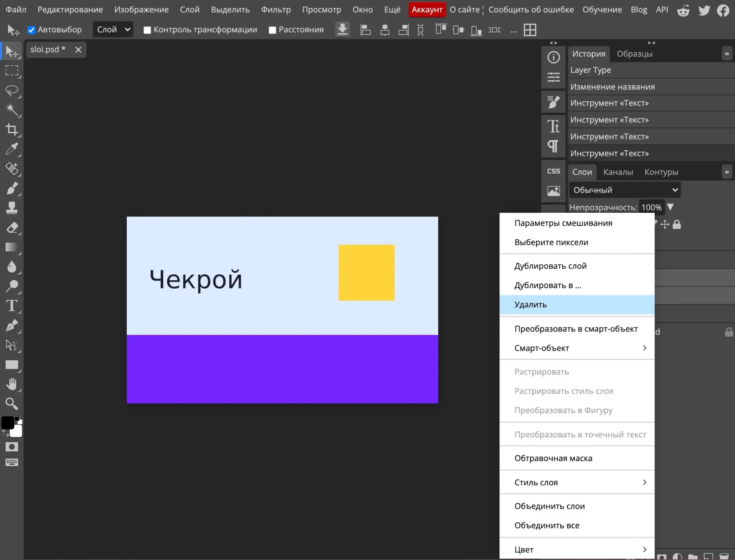Select the Path Select tool
Image resolution: width=735 pixels, height=560 pixels.
12,345
